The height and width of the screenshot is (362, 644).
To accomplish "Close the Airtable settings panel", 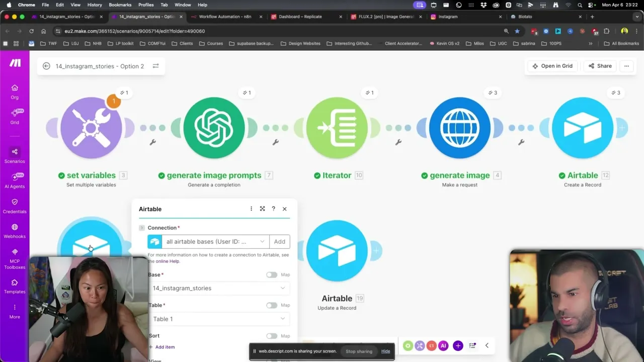I will click(x=284, y=209).
